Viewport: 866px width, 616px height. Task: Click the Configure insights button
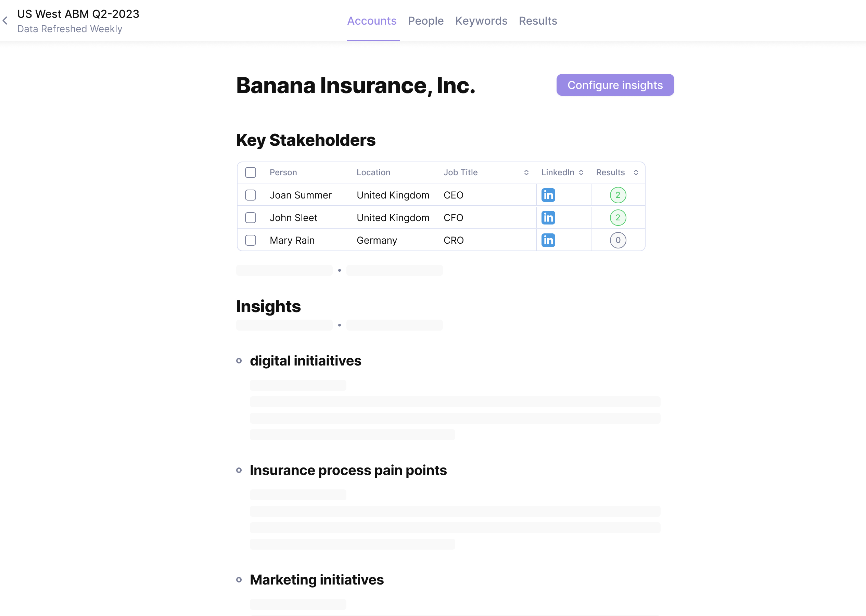(x=615, y=85)
